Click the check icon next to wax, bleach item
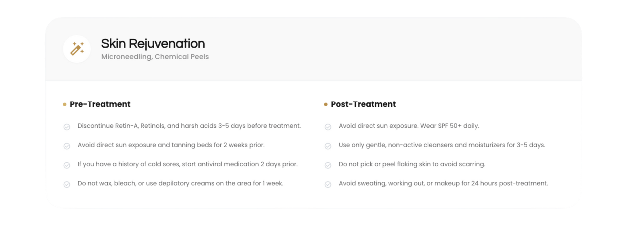The image size is (644, 229). 67,184
